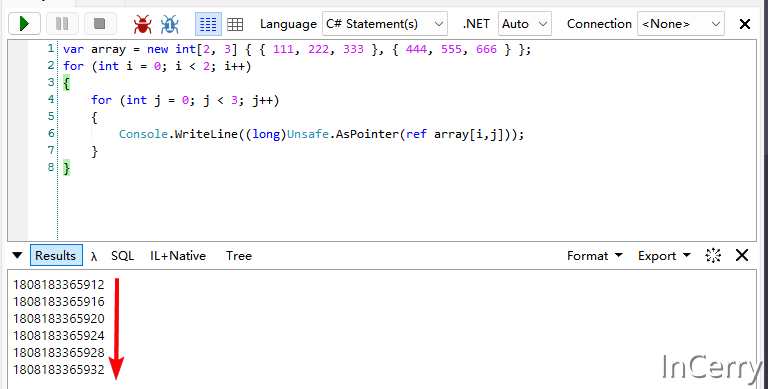Collapse results panel with the black triangle
Screen dimensions: 768x389
(17, 255)
